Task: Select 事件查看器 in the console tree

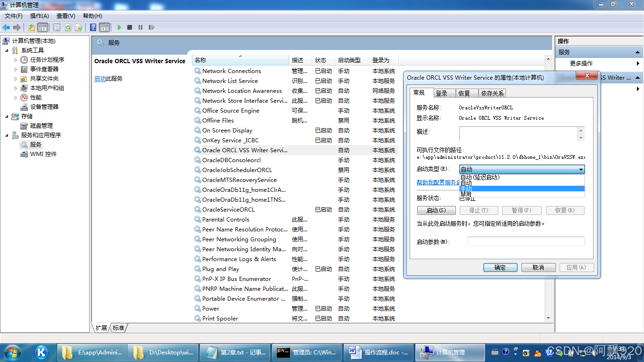Action: pyautogui.click(x=44, y=69)
